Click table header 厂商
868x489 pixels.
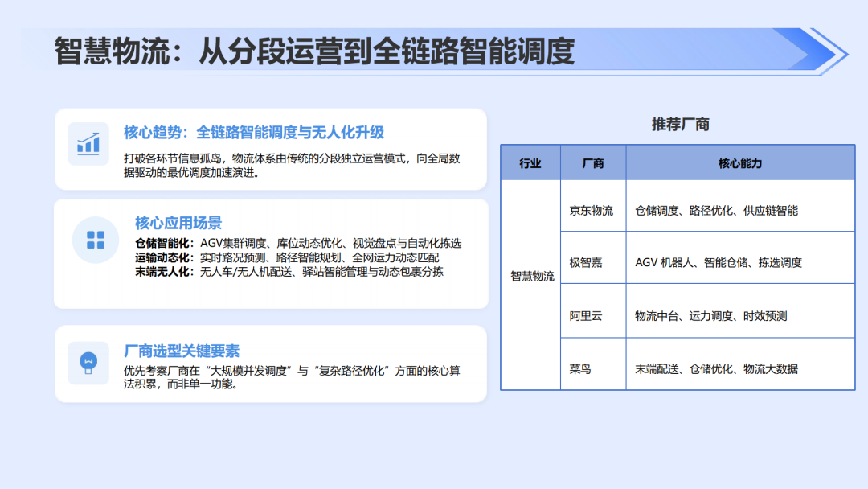(x=593, y=162)
